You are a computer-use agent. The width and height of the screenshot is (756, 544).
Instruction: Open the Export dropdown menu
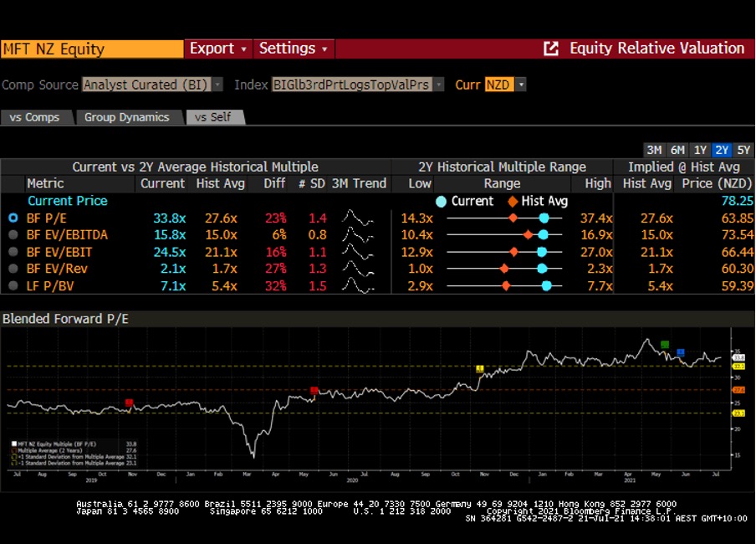coord(217,49)
